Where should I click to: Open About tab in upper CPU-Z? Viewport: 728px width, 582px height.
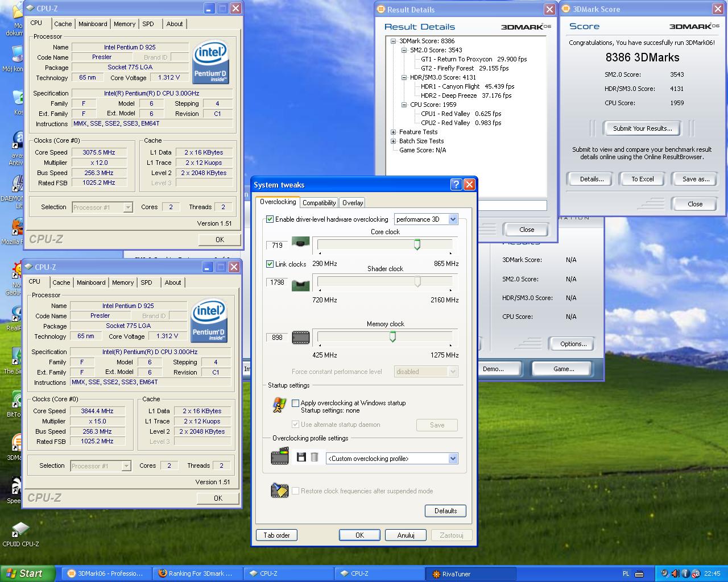175,24
